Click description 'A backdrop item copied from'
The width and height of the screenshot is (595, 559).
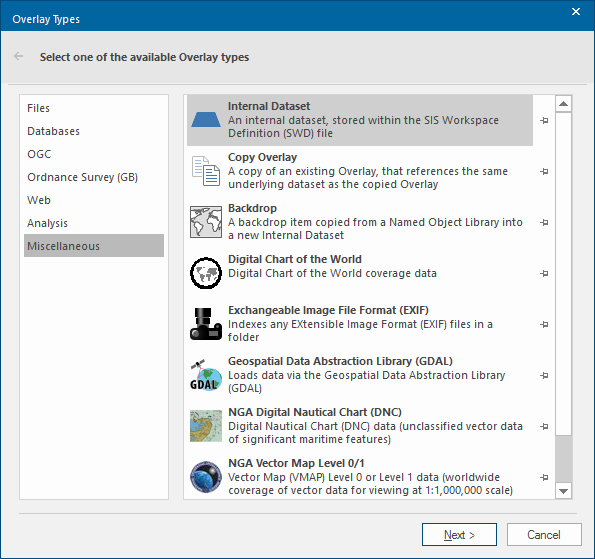(x=375, y=228)
